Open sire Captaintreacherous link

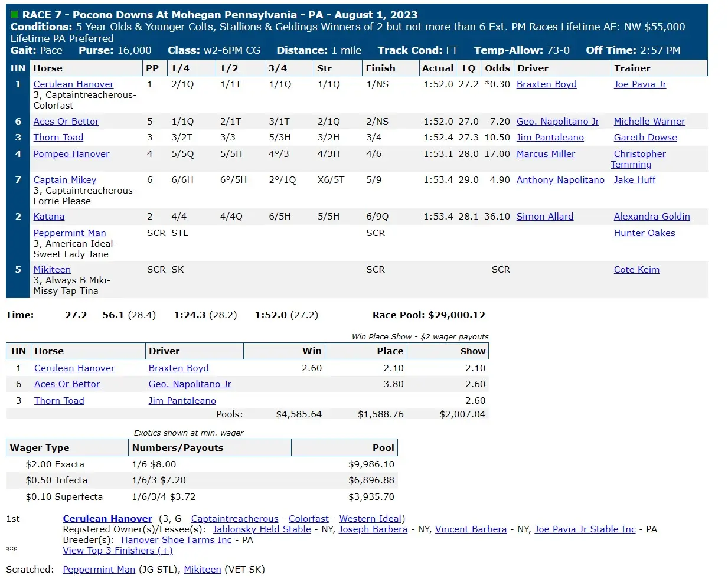point(235,519)
